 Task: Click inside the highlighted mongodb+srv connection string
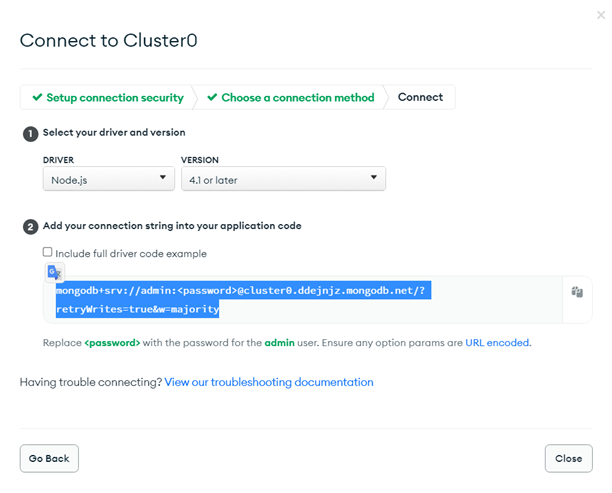pos(240,291)
